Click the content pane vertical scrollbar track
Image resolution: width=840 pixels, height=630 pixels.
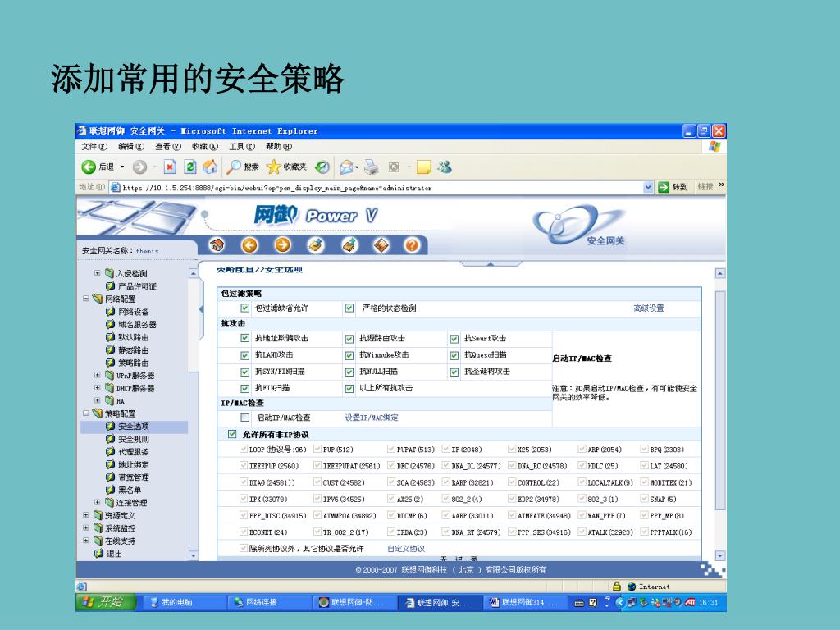coord(720,414)
